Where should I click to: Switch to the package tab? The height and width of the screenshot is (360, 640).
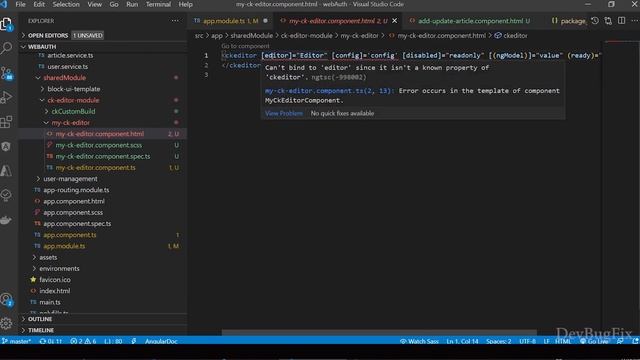pyautogui.click(x=569, y=21)
